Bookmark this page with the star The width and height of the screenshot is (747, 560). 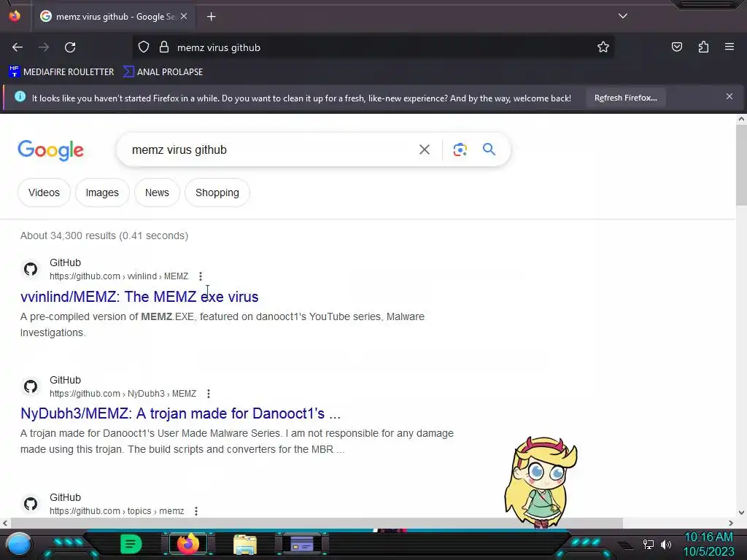603,47
